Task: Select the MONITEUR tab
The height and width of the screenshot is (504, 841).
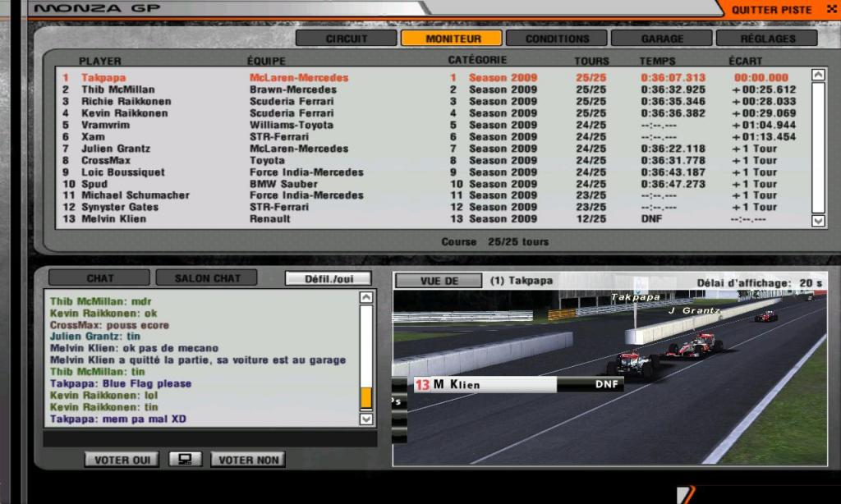Action: click(452, 39)
